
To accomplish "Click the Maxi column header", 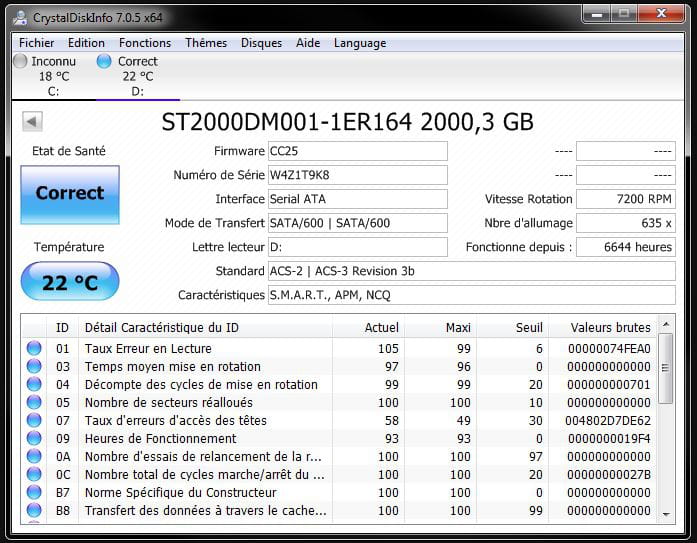I will click(440, 327).
